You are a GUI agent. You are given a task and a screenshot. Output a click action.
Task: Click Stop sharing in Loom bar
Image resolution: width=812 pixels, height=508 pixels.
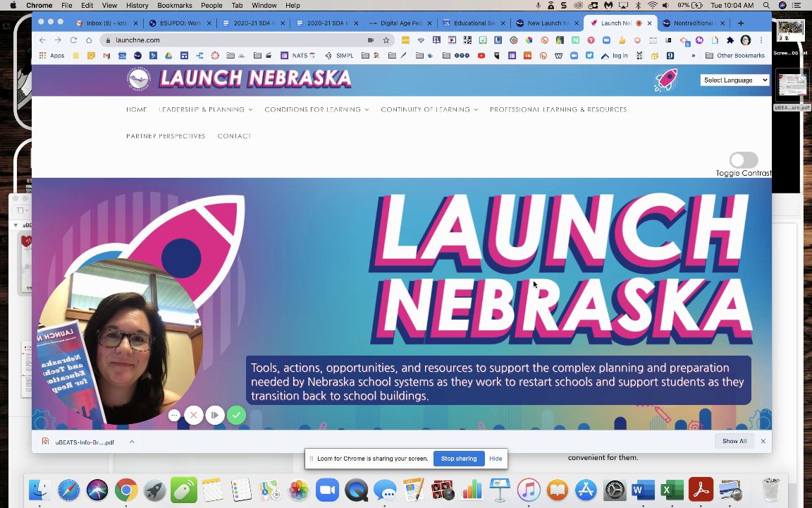[x=458, y=458]
